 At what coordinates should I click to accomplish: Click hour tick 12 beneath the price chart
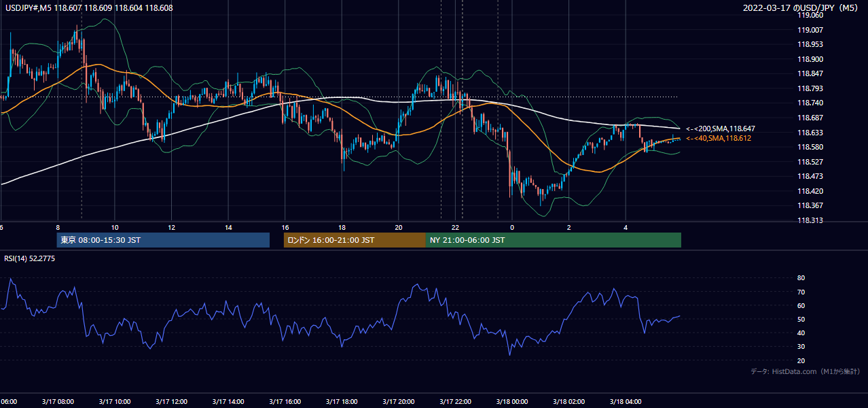point(172,227)
